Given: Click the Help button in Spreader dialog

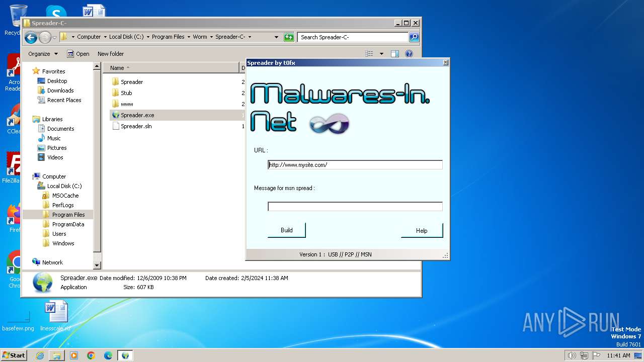Looking at the screenshot, I should point(422,230).
